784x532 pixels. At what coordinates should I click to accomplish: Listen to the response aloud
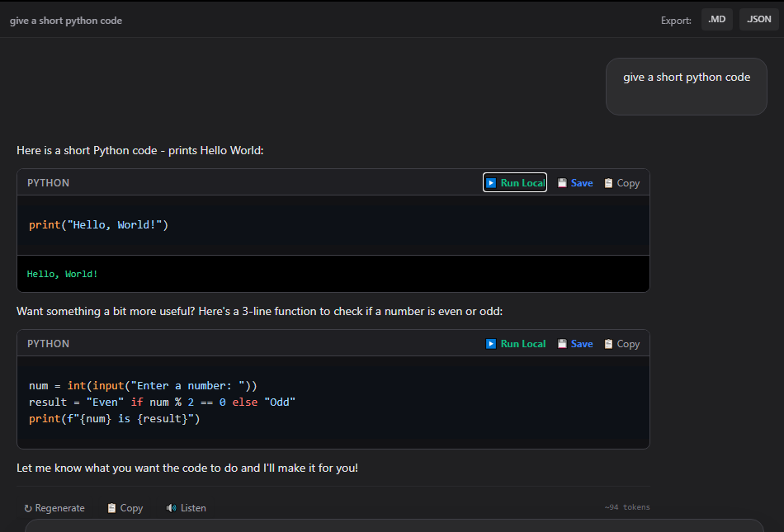[x=186, y=508]
